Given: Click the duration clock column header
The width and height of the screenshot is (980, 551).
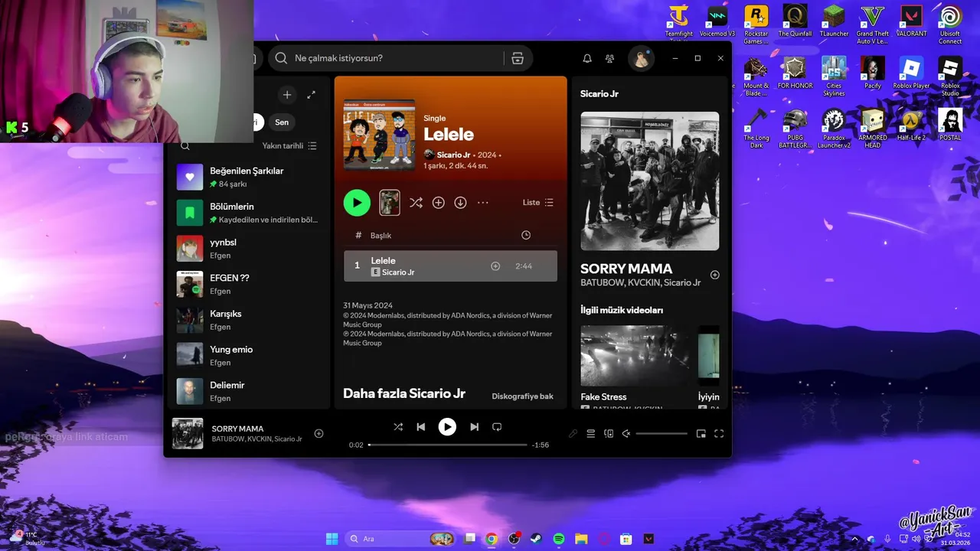Looking at the screenshot, I should [x=526, y=235].
